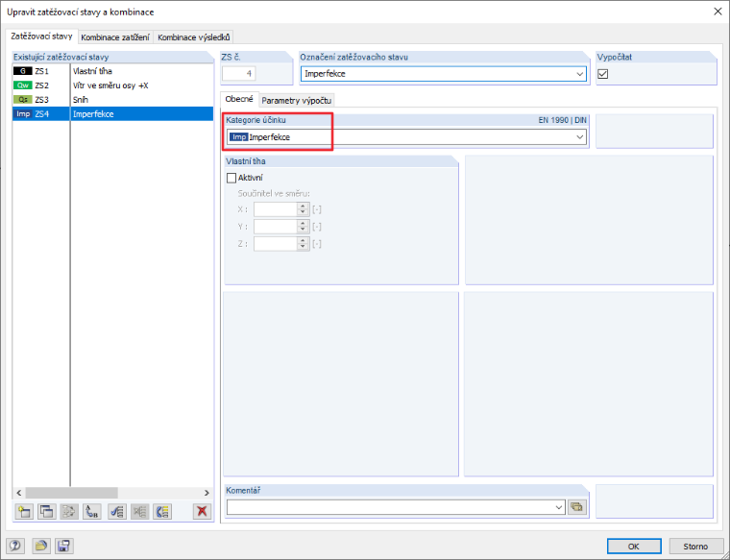Click the Y factor input field
The image size is (730, 560).
point(276,227)
